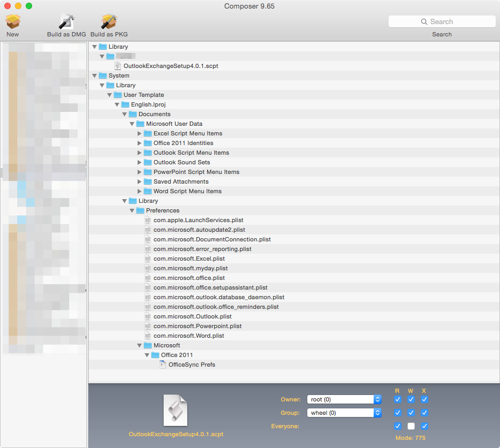Expand PowerPoint Script Menu Items folder

coord(139,172)
